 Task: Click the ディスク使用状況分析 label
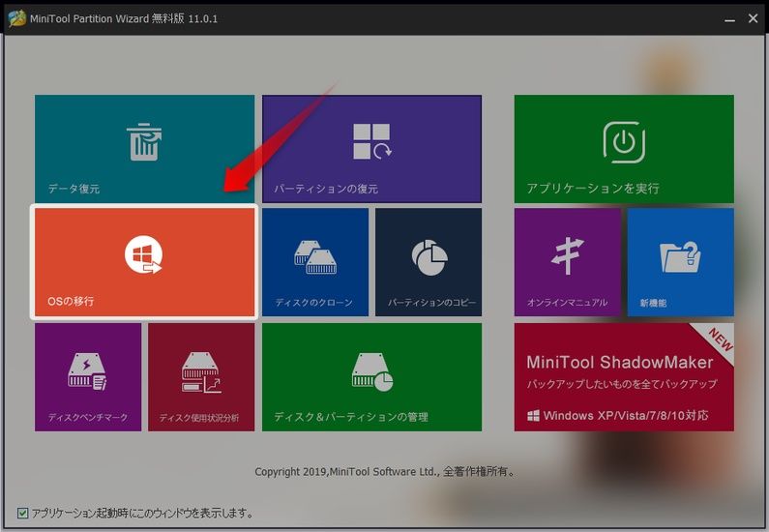[198, 418]
